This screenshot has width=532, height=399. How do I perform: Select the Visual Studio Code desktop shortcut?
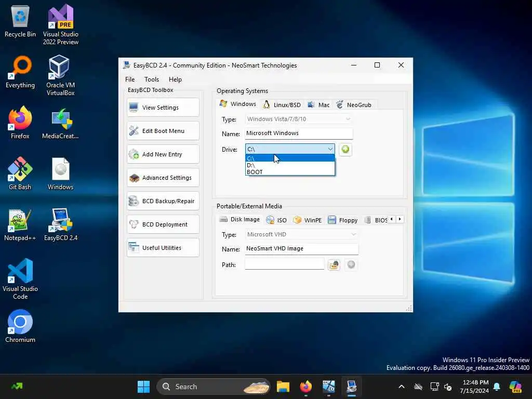[x=20, y=279]
